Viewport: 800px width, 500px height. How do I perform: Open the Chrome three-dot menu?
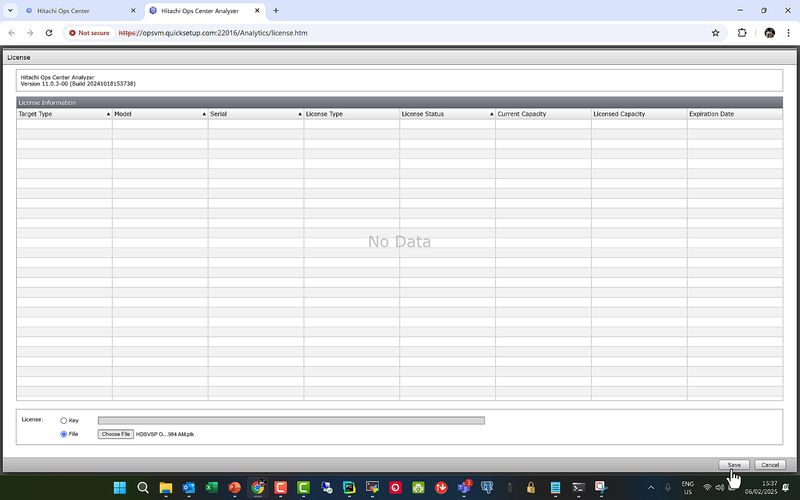[x=788, y=33]
